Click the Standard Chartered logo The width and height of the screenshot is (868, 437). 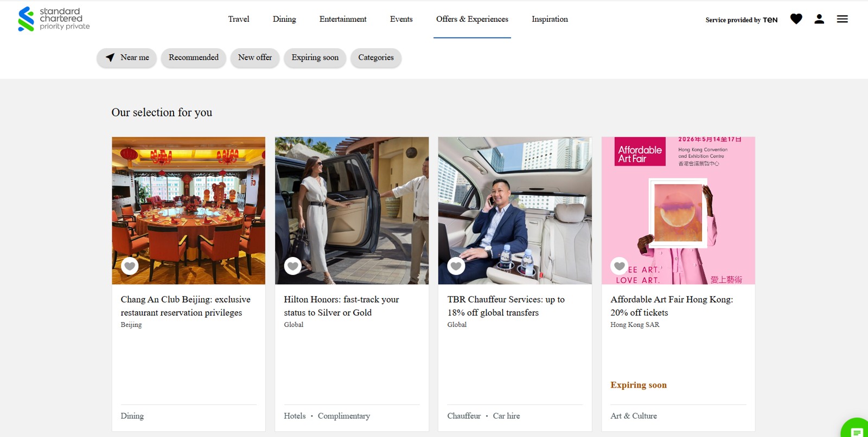[x=54, y=19]
